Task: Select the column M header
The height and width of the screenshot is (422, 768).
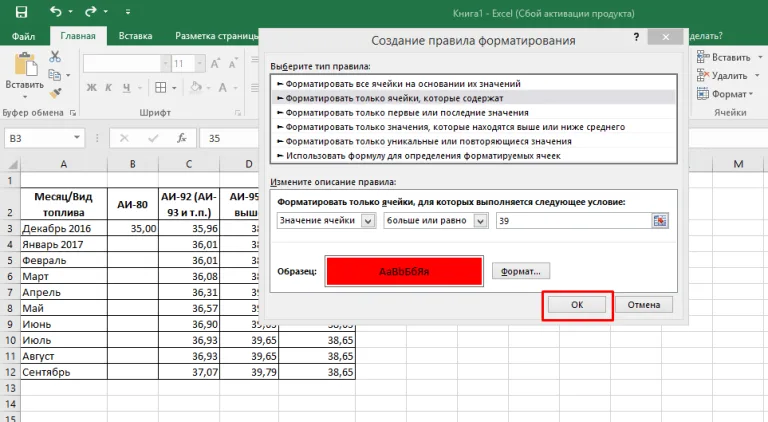Action: coord(738,164)
